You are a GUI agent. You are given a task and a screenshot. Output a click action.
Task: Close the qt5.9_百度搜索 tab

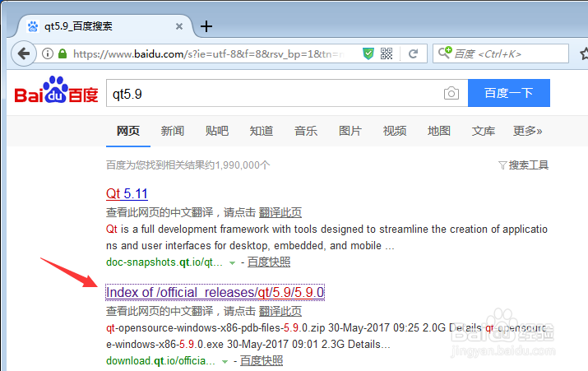coord(179,26)
